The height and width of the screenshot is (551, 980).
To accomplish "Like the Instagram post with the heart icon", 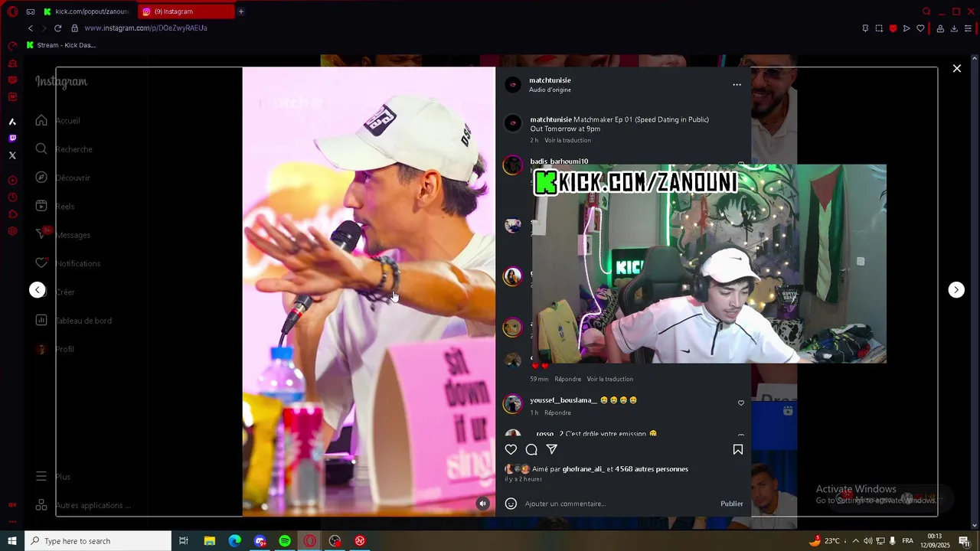I will pyautogui.click(x=511, y=450).
